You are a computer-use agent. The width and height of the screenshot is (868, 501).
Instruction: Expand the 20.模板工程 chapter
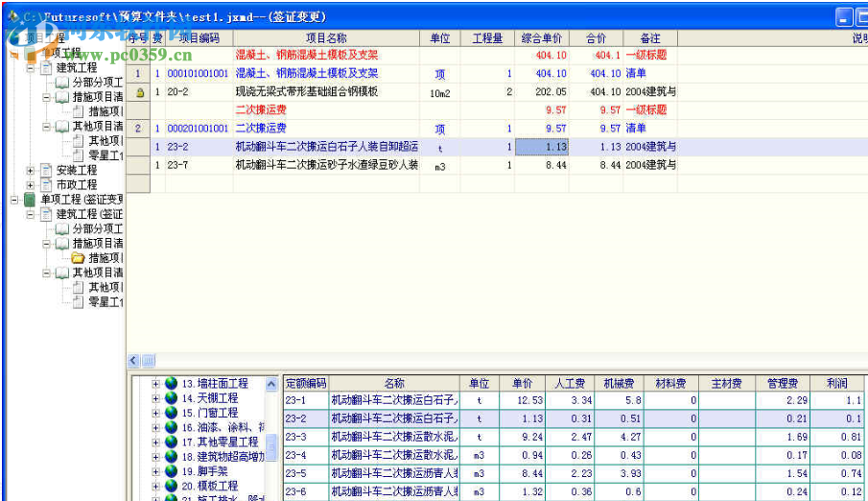(x=155, y=487)
